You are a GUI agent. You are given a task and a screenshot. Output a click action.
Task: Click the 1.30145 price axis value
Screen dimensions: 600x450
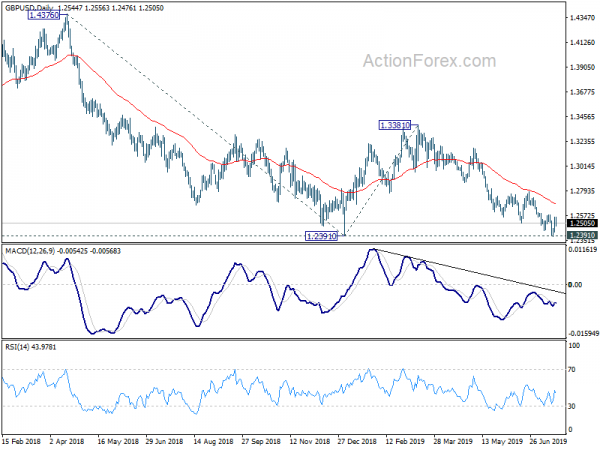coord(582,166)
